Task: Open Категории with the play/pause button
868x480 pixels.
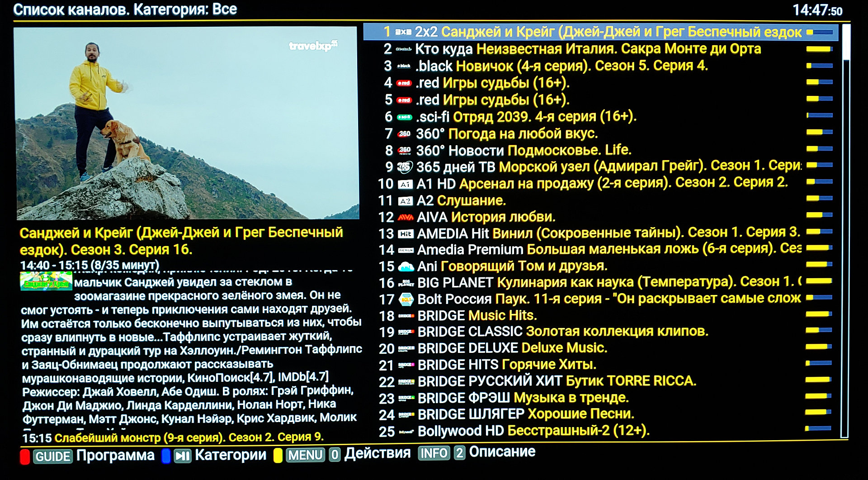Action: pos(183,456)
